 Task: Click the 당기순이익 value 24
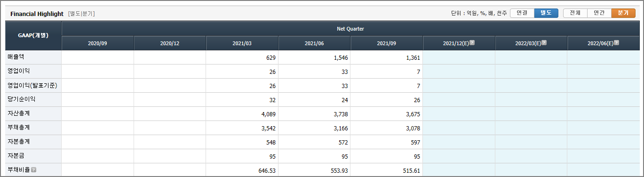coord(344,100)
